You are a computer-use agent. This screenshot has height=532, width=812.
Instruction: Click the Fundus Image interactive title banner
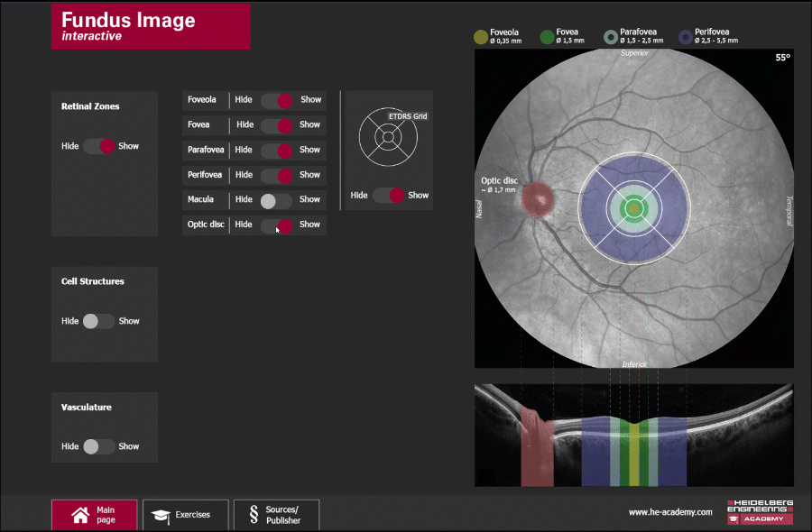[x=151, y=26]
